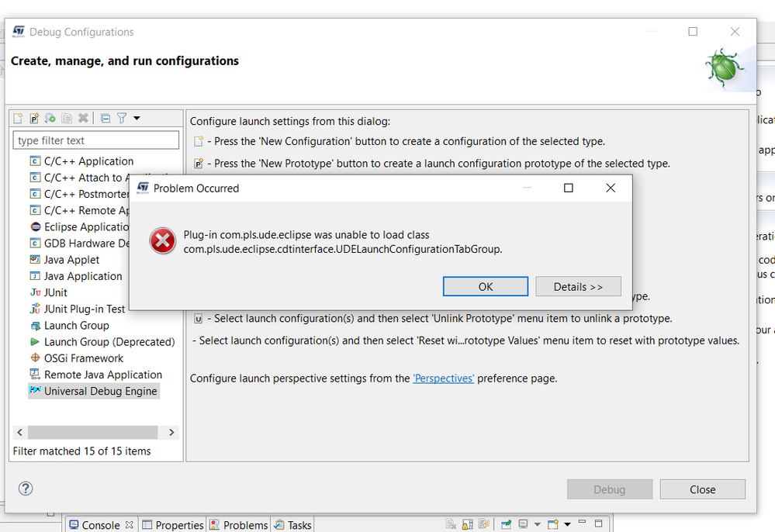Click the red error icon in dialog
This screenshot has width=775, height=532.
tap(162, 241)
